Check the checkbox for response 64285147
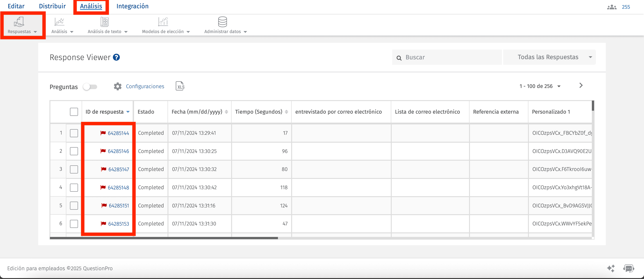Image resolution: width=644 pixels, height=279 pixels. (74, 169)
